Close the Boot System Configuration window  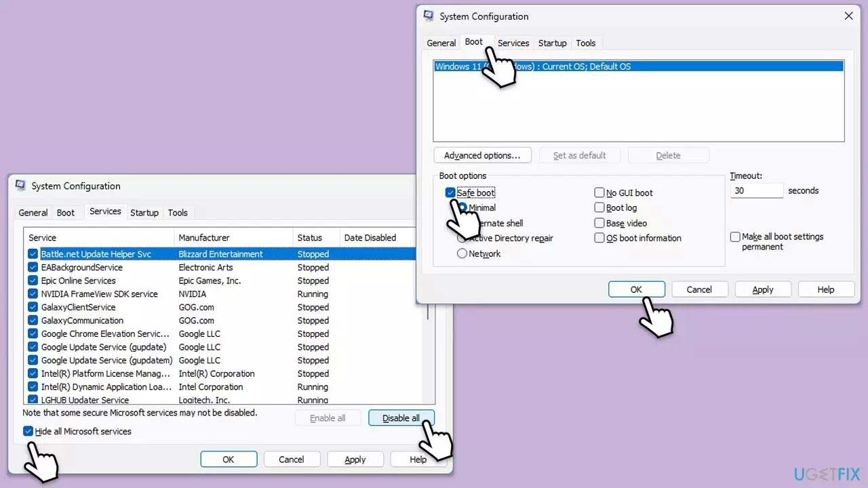tap(849, 16)
